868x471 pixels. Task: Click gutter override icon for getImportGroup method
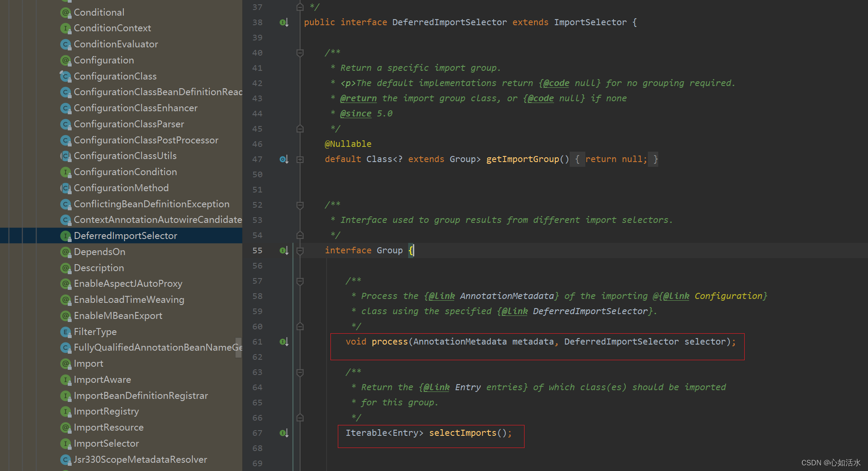coord(284,159)
